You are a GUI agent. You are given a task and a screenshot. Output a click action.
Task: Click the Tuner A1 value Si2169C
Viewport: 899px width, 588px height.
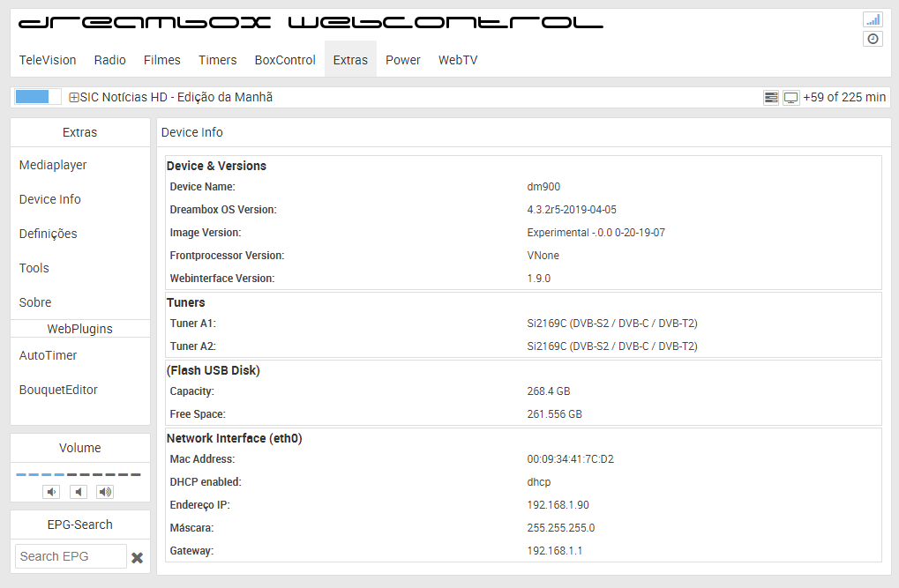611,324
